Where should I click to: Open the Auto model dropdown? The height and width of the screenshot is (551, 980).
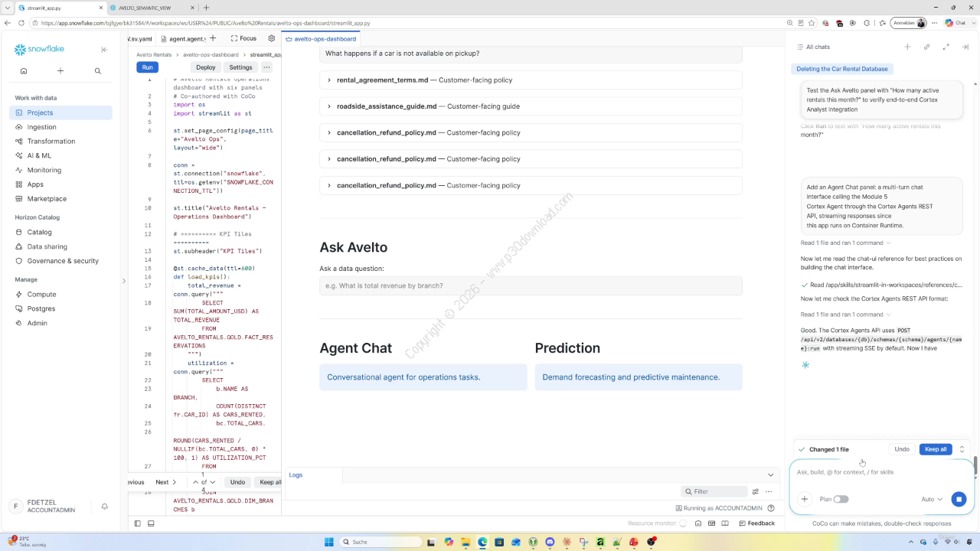[x=932, y=499]
